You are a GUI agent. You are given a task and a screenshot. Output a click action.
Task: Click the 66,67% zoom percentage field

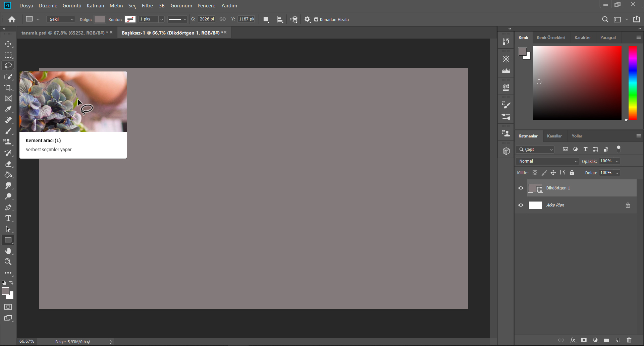tap(26, 341)
